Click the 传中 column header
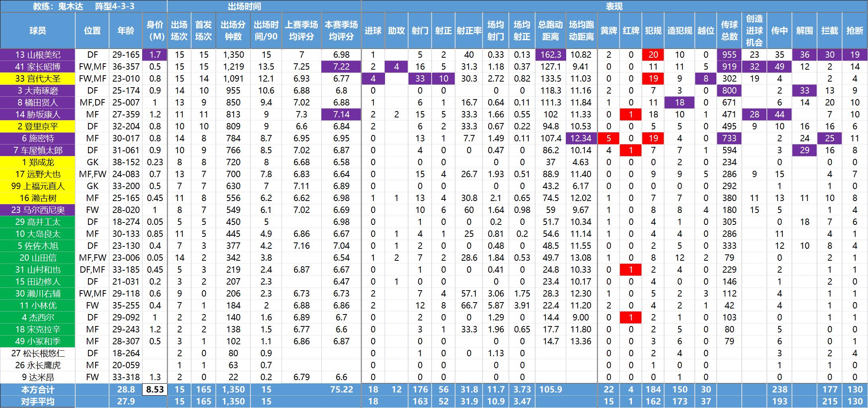 [x=780, y=31]
